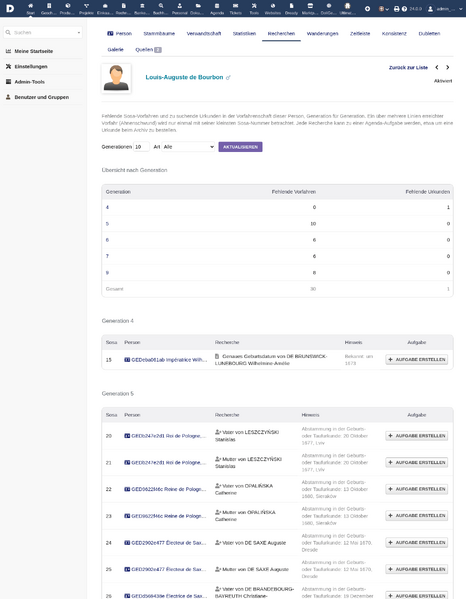The image size is (466, 599).
Task: Jump to generation 5 in overview
Action: tap(107, 223)
